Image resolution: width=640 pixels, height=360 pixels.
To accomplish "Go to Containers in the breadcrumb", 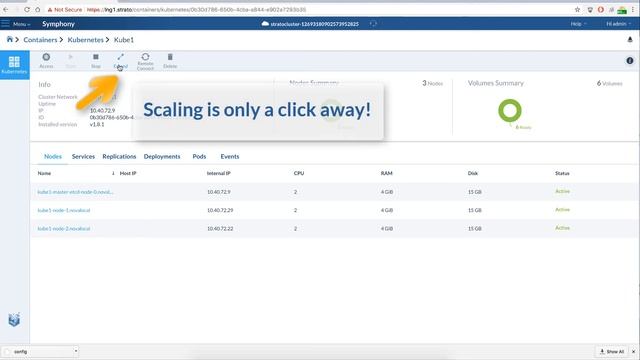I will 40,40.
